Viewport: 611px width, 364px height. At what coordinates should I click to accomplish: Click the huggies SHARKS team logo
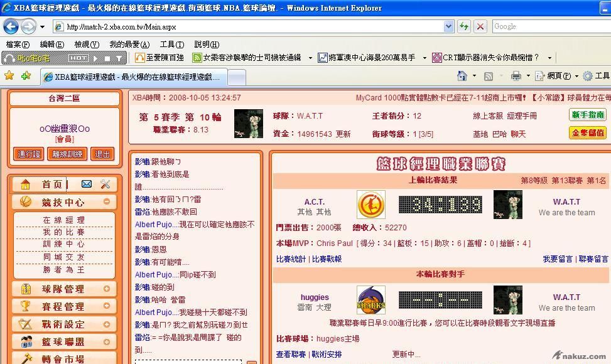point(371,300)
